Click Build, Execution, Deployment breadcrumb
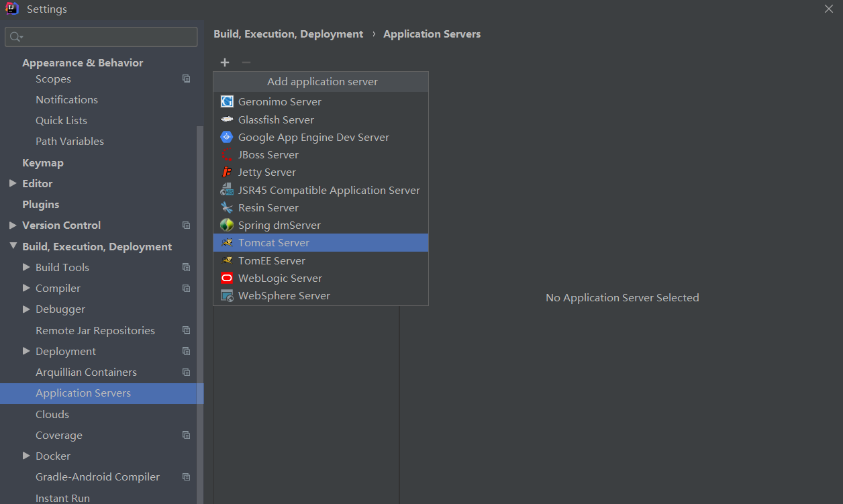This screenshot has width=843, height=504. pyautogui.click(x=289, y=34)
